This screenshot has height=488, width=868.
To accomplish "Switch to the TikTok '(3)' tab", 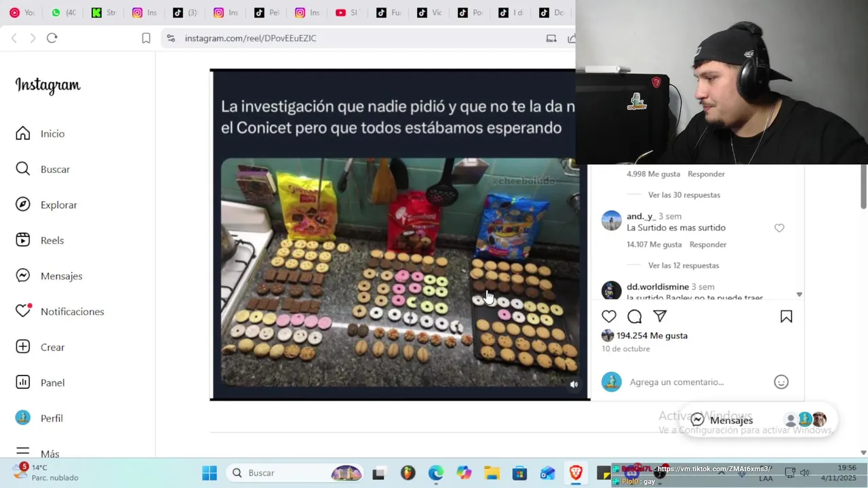I will [x=184, y=12].
